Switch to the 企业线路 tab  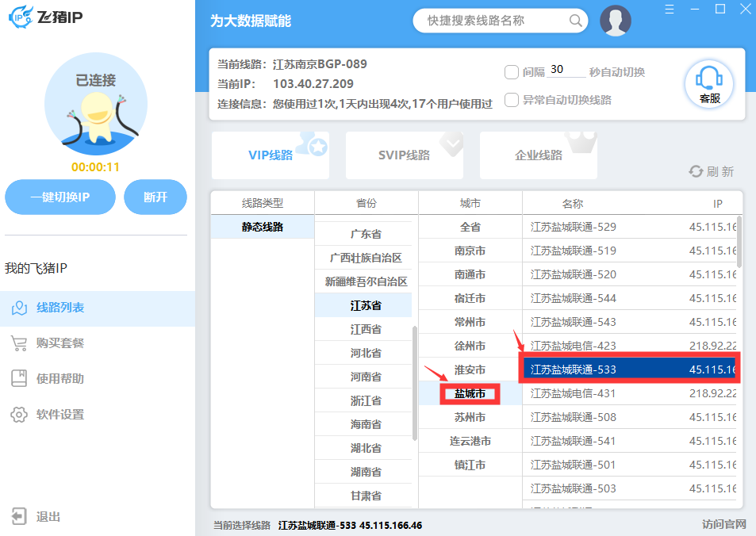(x=538, y=155)
